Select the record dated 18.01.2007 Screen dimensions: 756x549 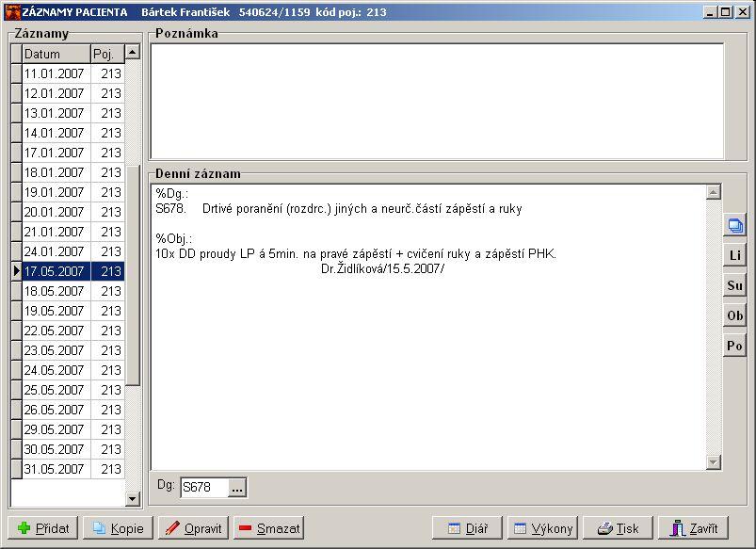pyautogui.click(x=73, y=172)
